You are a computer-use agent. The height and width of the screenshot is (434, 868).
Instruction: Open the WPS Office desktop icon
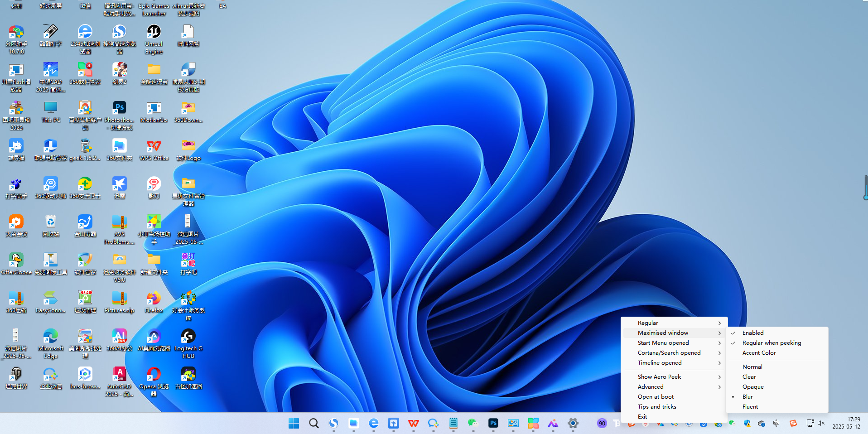click(x=154, y=150)
